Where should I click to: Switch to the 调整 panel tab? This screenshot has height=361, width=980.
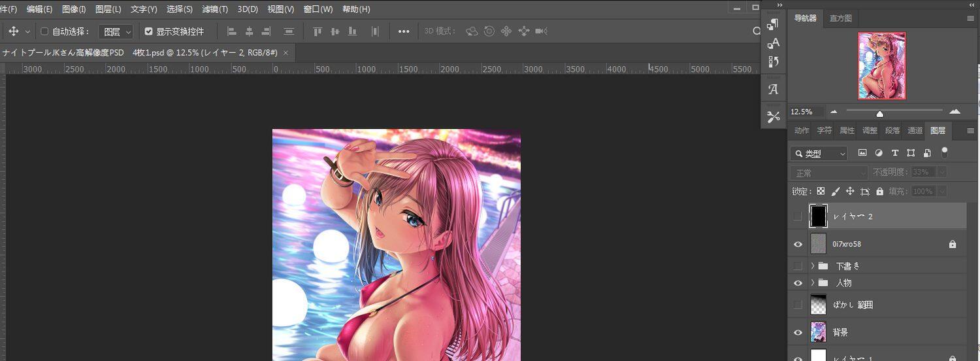tap(870, 131)
